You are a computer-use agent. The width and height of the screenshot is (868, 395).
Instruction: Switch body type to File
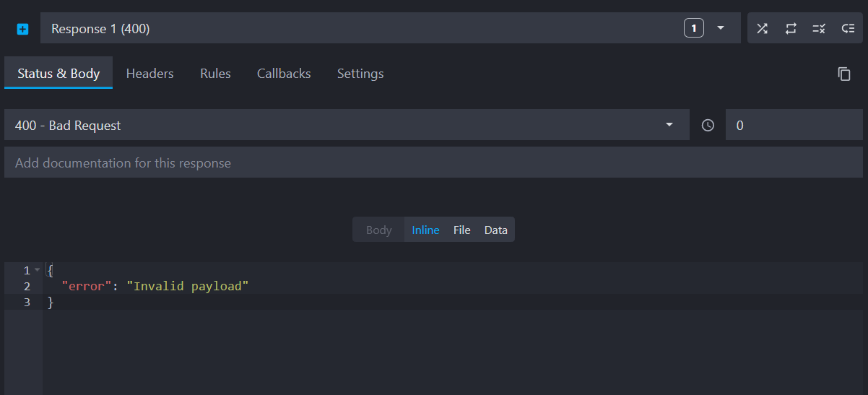click(x=461, y=230)
